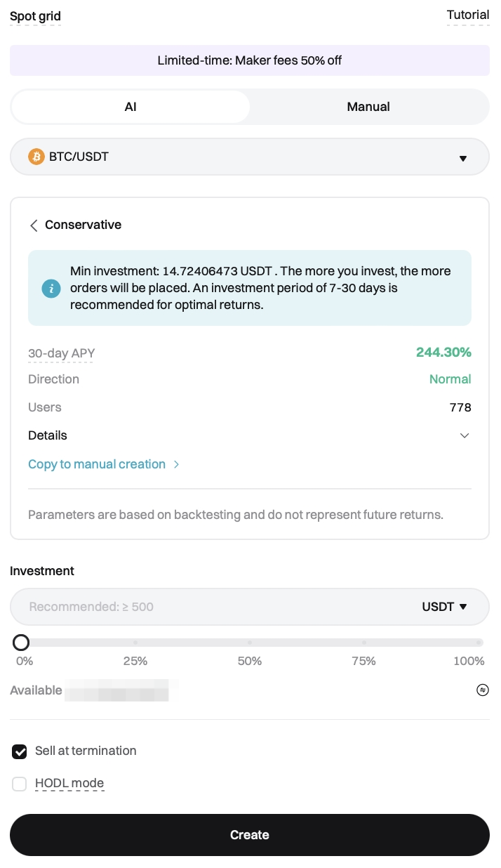The width and height of the screenshot is (501, 868).
Task: Toggle Sell at termination checkbox
Action: [20, 751]
